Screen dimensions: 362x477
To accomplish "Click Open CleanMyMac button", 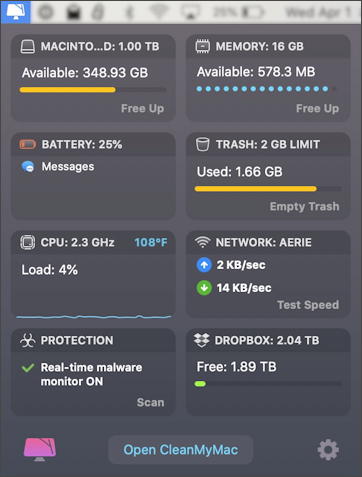I will point(181,450).
